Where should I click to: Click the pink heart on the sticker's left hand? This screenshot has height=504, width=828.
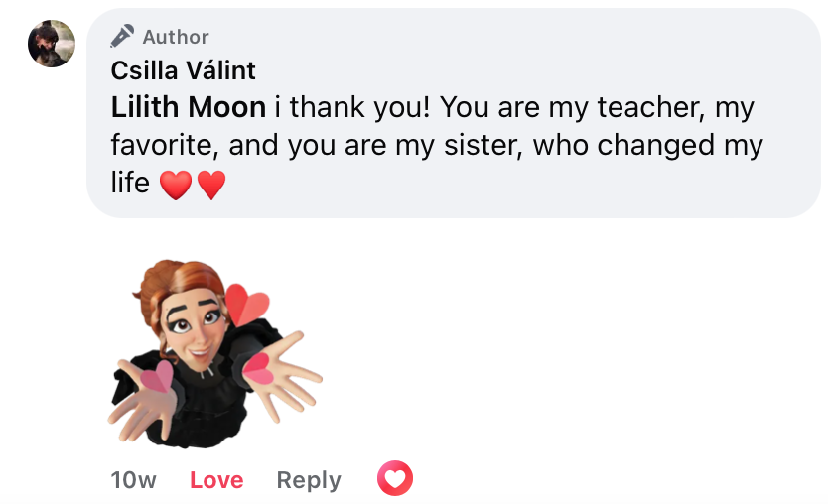tap(156, 378)
